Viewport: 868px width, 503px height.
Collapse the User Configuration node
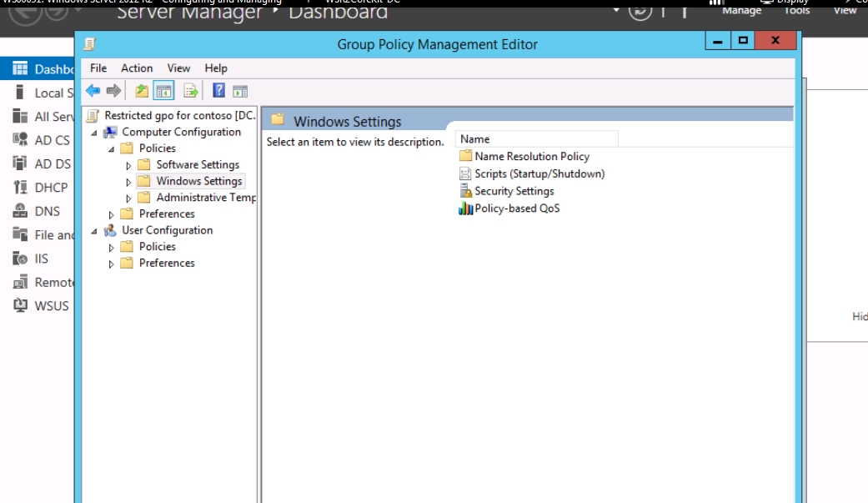pyautogui.click(x=94, y=230)
